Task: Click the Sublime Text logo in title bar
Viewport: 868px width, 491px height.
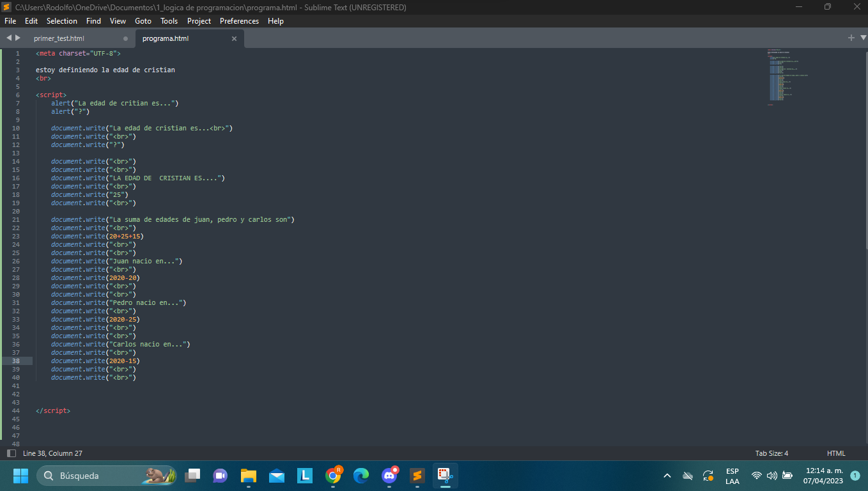Action: click(x=6, y=7)
